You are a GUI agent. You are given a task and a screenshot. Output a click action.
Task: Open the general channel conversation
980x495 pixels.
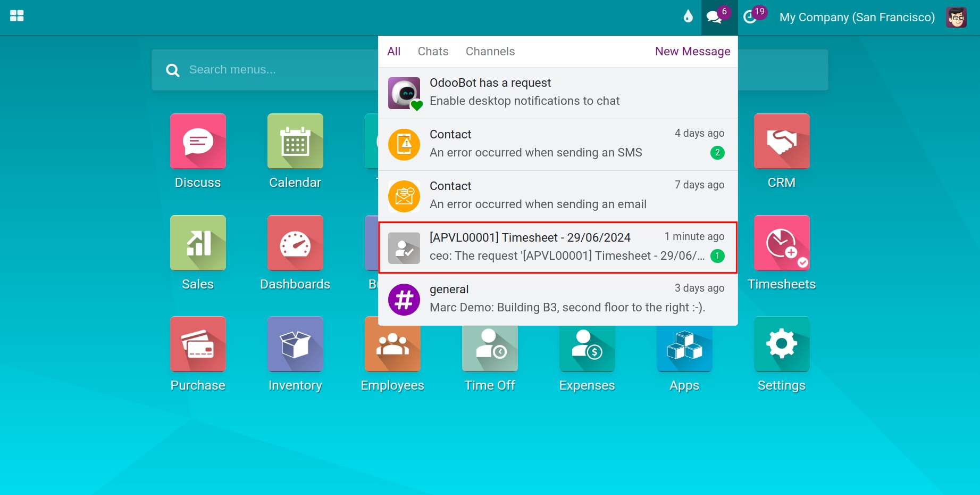pos(558,299)
